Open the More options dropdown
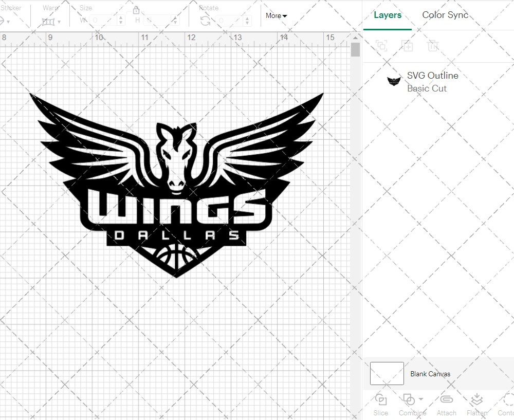This screenshot has width=514, height=420. 276,16
